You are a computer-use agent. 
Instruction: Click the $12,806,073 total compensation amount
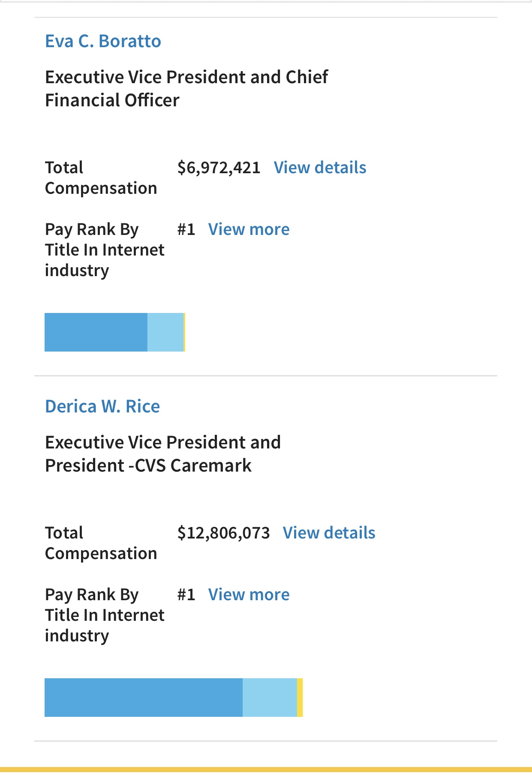click(223, 533)
